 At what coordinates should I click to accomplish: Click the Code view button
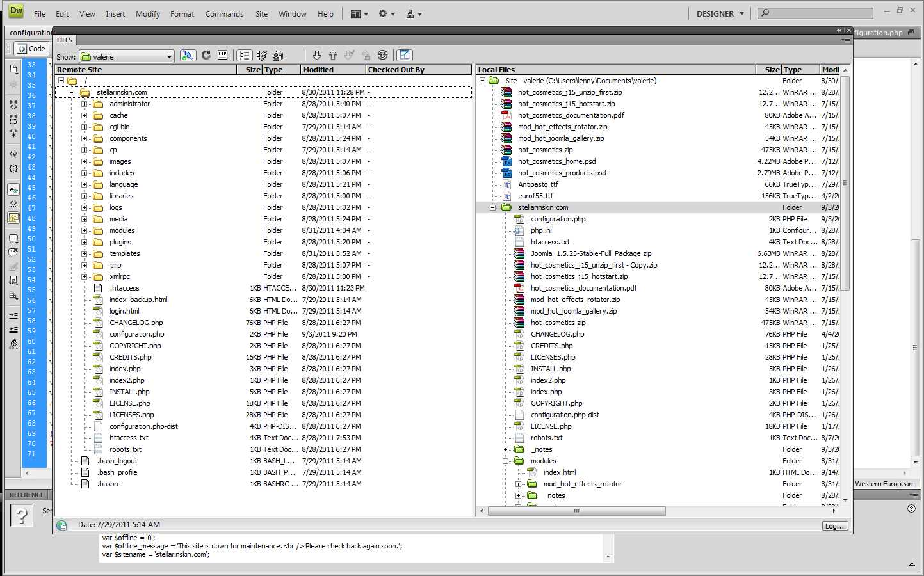click(x=31, y=49)
